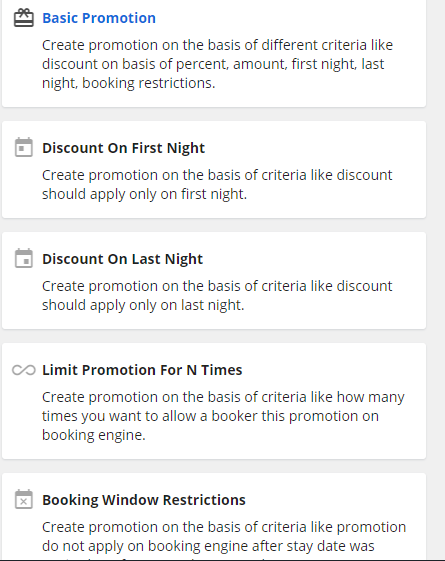Click the Booking Window Restrictions calendar-x icon
Image resolution: width=445 pixels, height=561 pixels.
(24, 499)
